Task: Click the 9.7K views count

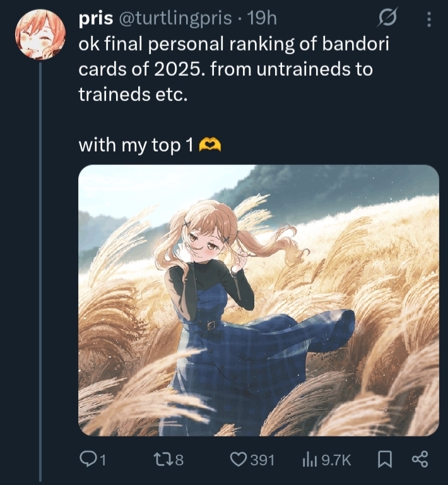Action: pyautogui.click(x=336, y=460)
